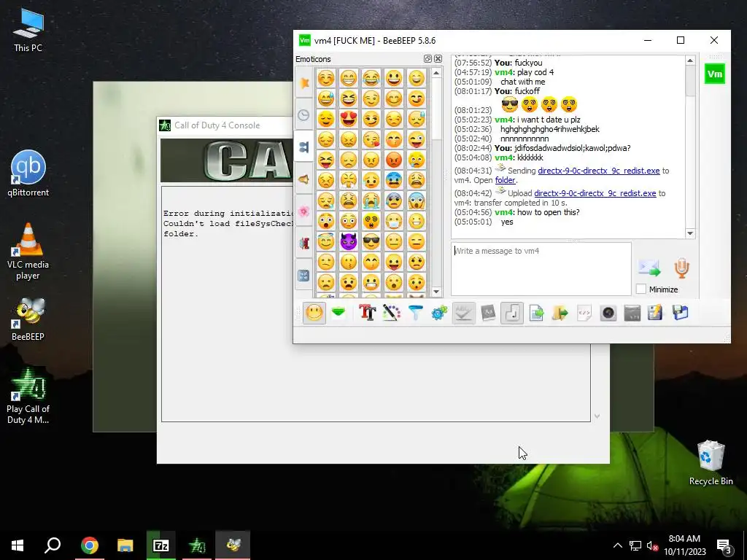Open the BeeBEEP desktop shortcut
The width and height of the screenshot is (747, 560).
(x=28, y=319)
